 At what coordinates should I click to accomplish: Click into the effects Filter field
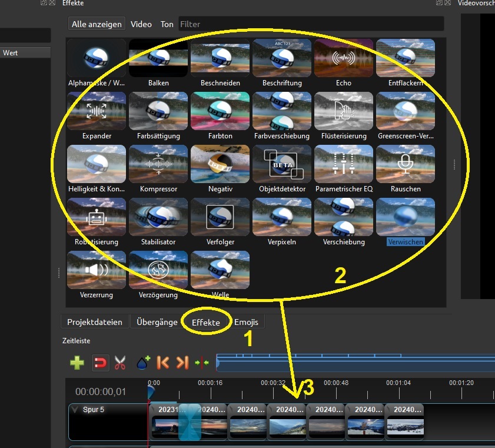coord(311,24)
